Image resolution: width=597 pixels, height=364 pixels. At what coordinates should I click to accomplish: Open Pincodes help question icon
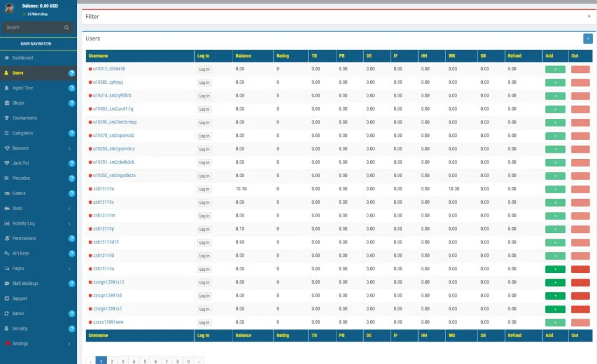click(72, 178)
